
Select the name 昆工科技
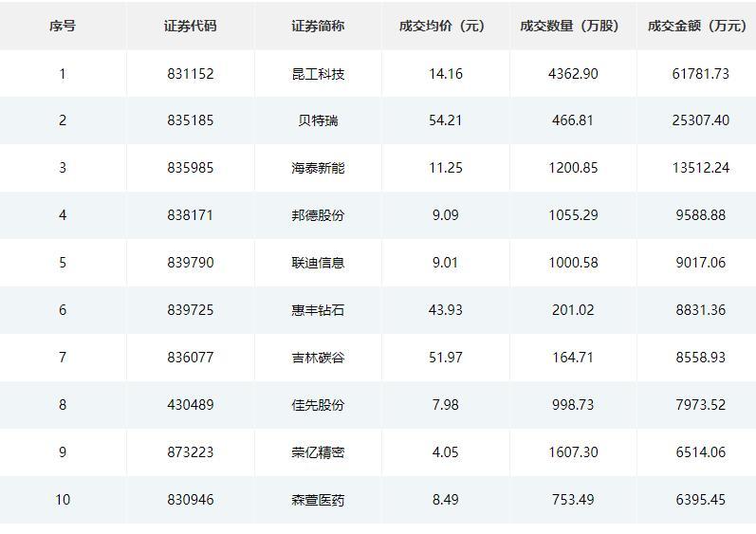318,74
